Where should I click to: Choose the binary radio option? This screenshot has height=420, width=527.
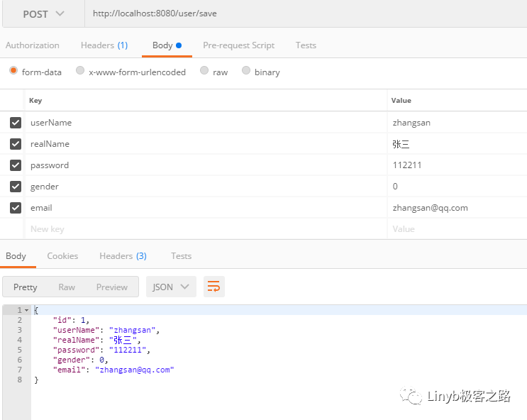tap(246, 70)
